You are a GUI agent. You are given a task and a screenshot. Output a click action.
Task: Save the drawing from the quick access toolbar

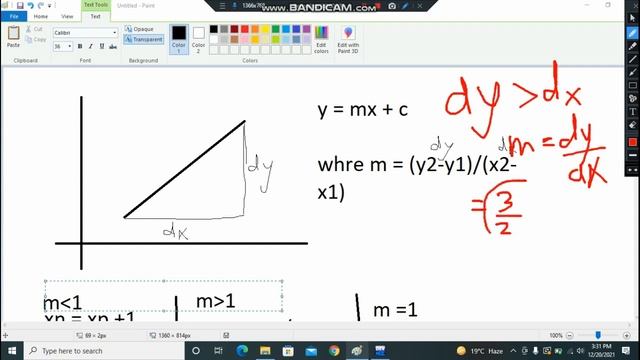coord(20,6)
